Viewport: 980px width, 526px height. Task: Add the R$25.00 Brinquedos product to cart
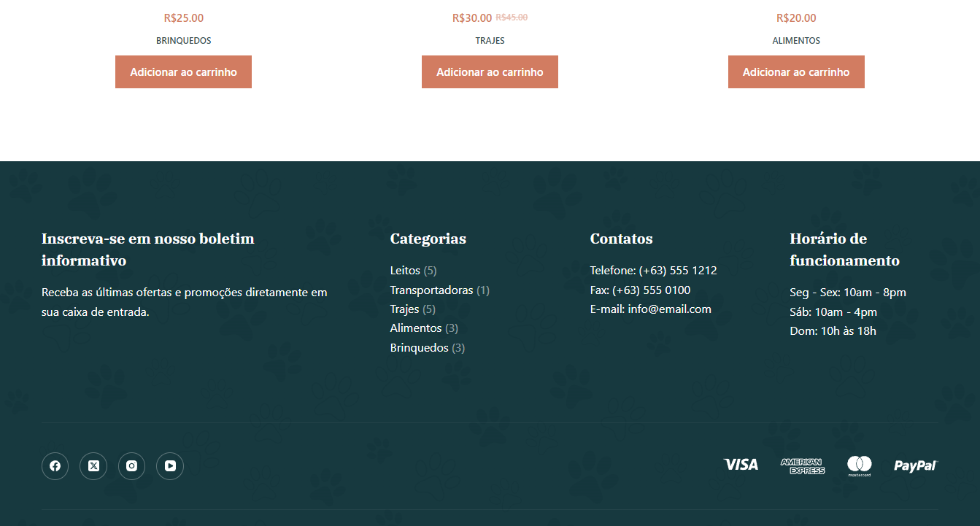pos(183,72)
